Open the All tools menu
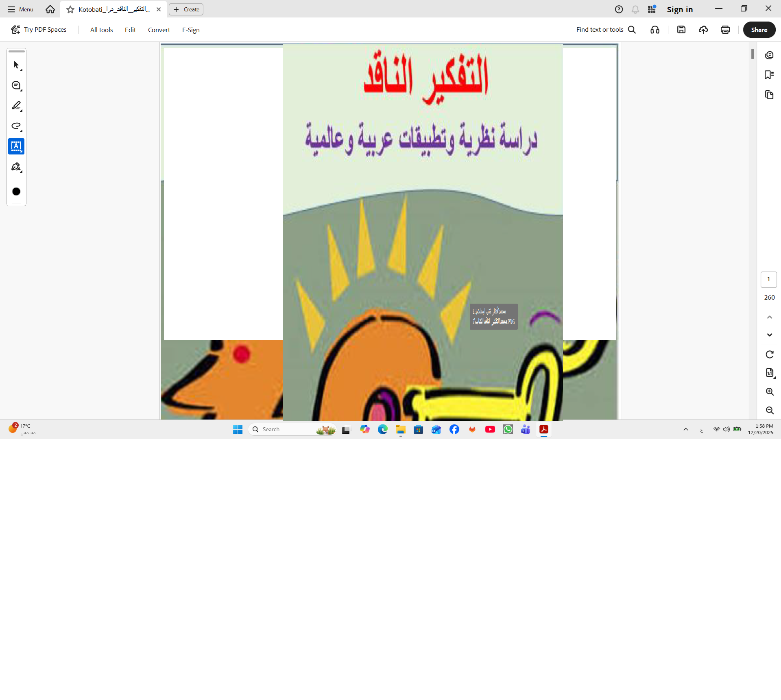The image size is (781, 700). [101, 30]
